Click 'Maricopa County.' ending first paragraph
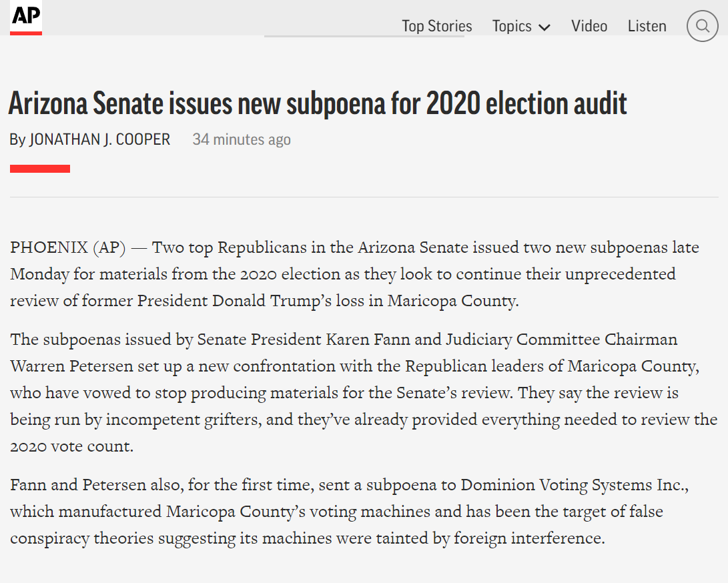Image resolution: width=728 pixels, height=583 pixels. tap(453, 301)
